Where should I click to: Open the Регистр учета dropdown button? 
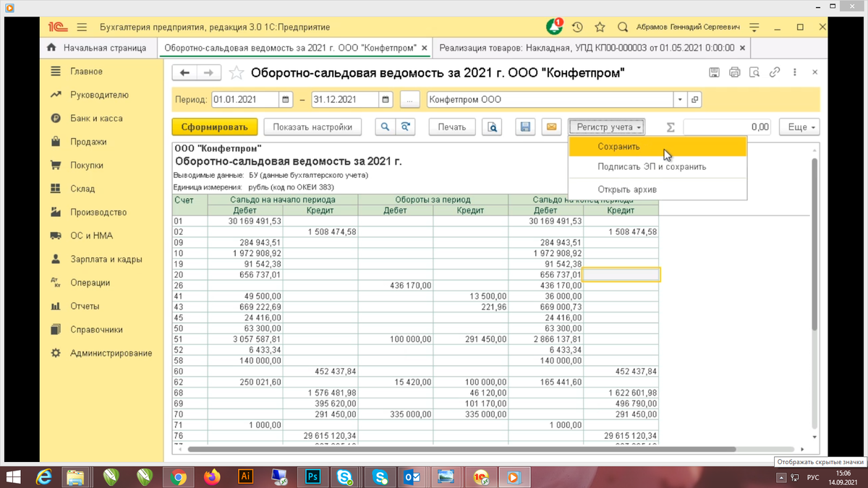pos(606,127)
